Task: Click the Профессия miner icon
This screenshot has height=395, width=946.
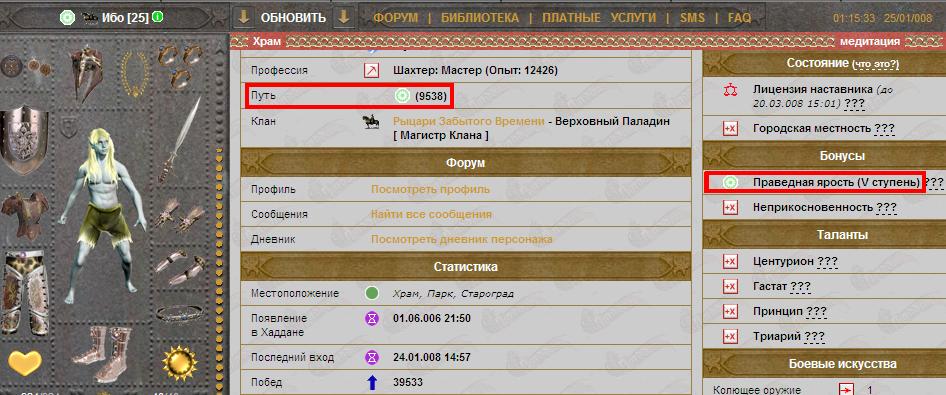Action: (x=371, y=71)
